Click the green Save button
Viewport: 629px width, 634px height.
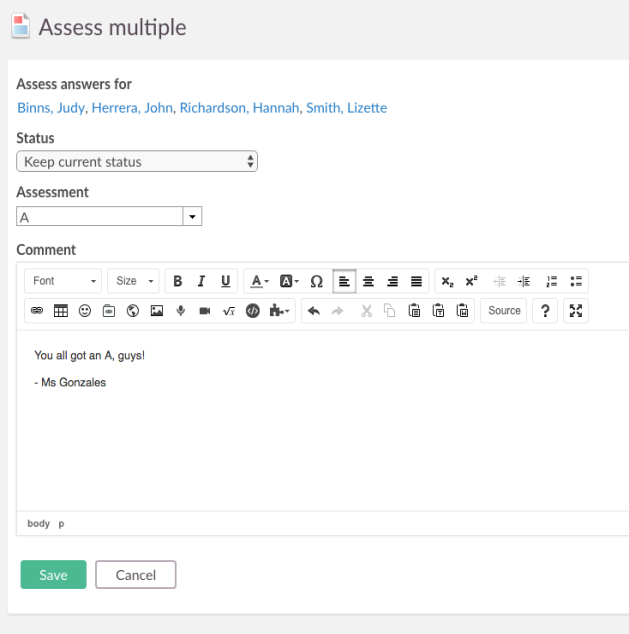[53, 575]
